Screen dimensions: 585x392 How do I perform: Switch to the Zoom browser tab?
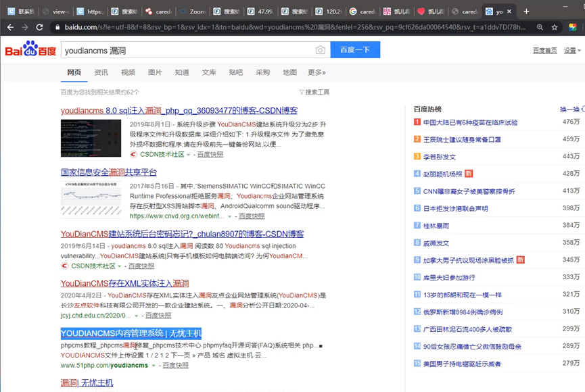193,11
